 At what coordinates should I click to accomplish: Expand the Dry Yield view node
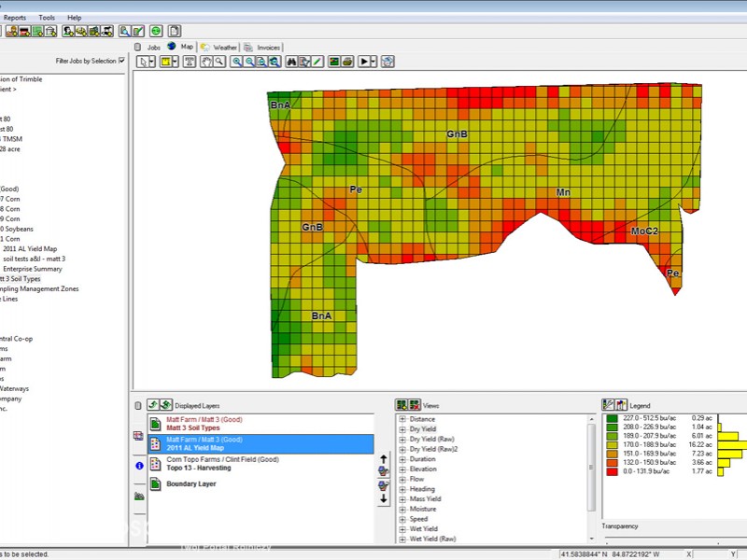click(x=402, y=429)
